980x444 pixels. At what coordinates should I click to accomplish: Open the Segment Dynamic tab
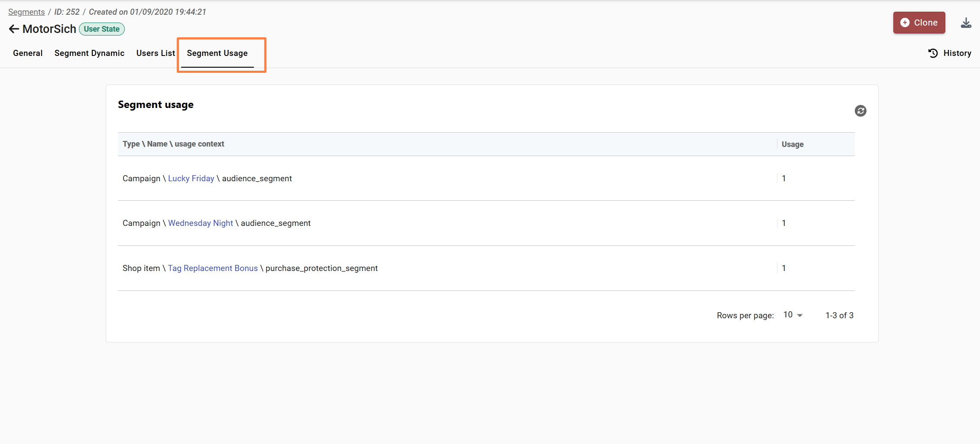pyautogui.click(x=89, y=53)
